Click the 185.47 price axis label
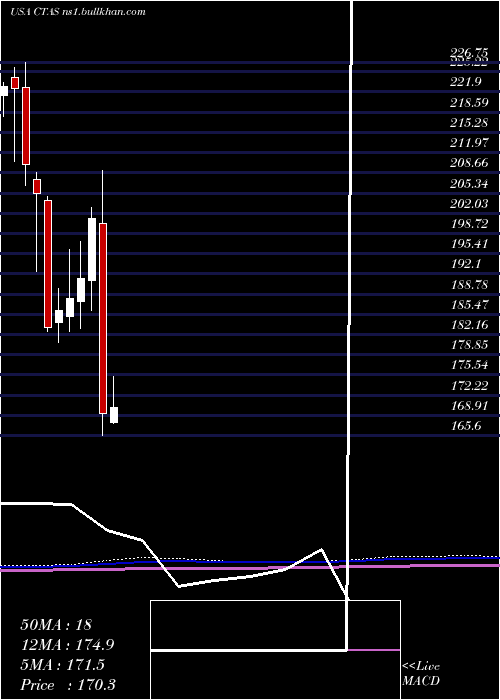This screenshot has height=700, width=500. pos(469,304)
